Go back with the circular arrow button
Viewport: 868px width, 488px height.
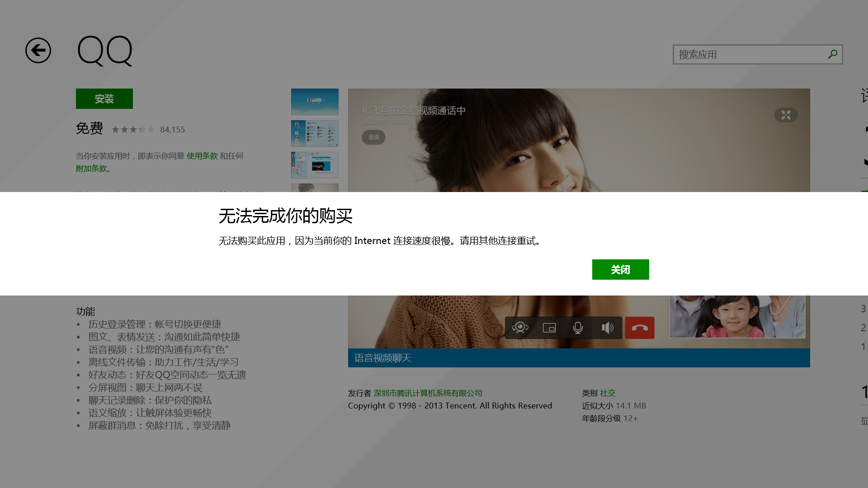pyautogui.click(x=38, y=50)
